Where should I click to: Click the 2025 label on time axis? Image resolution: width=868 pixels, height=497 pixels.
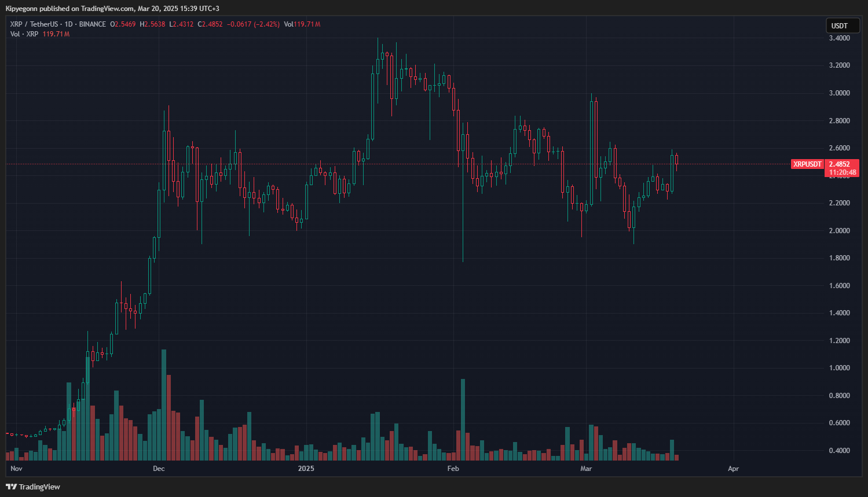[x=306, y=469]
